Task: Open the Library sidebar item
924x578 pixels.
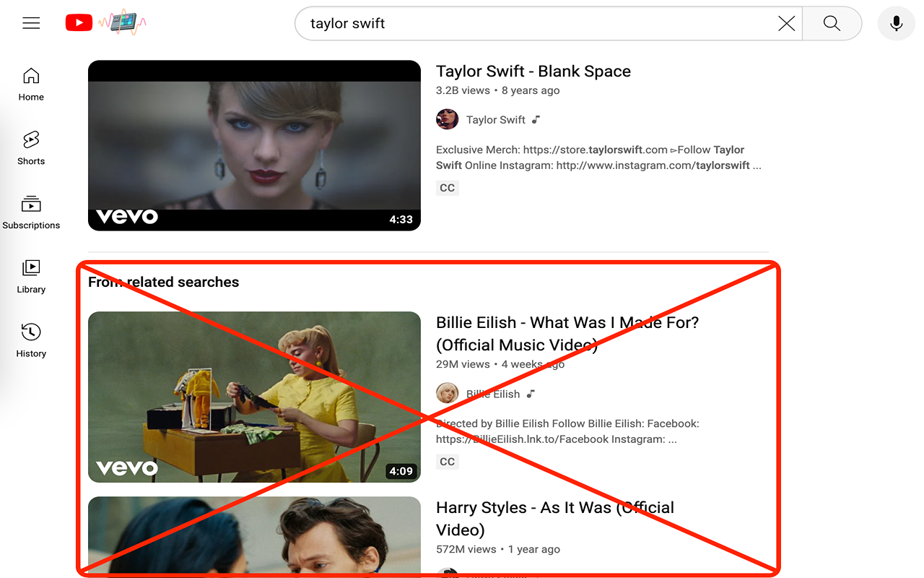Action: click(30, 276)
